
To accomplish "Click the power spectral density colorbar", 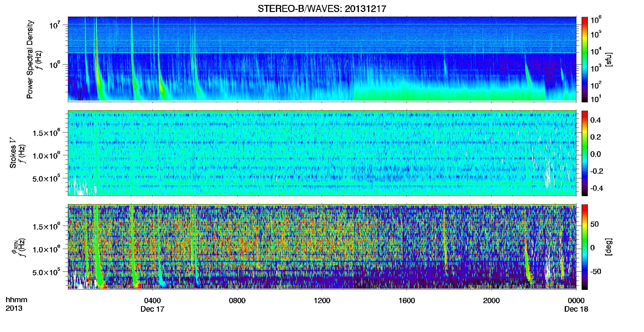I will tap(585, 59).
